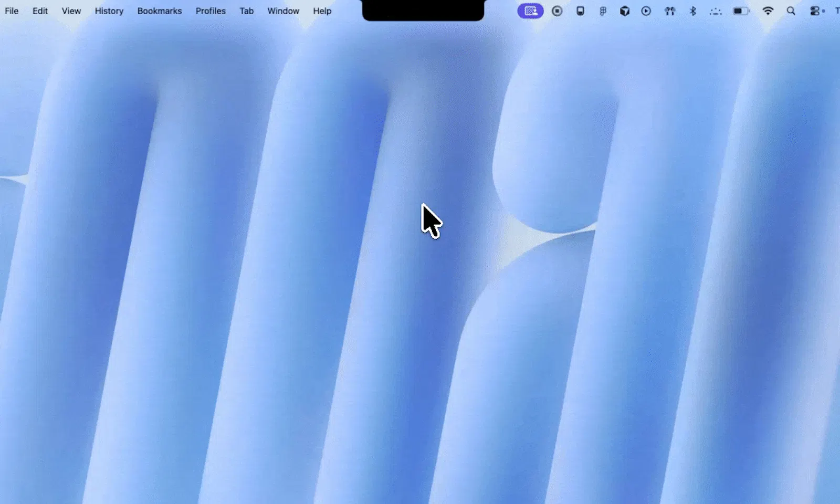Click the stop recording circle icon
Viewport: 840px width, 504px height.
tap(557, 10)
